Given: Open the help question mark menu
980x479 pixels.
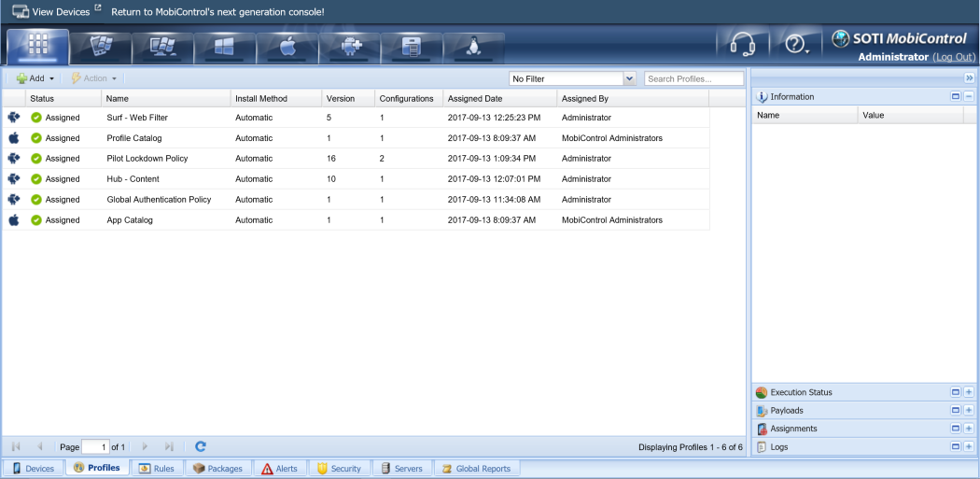Looking at the screenshot, I should (x=795, y=45).
